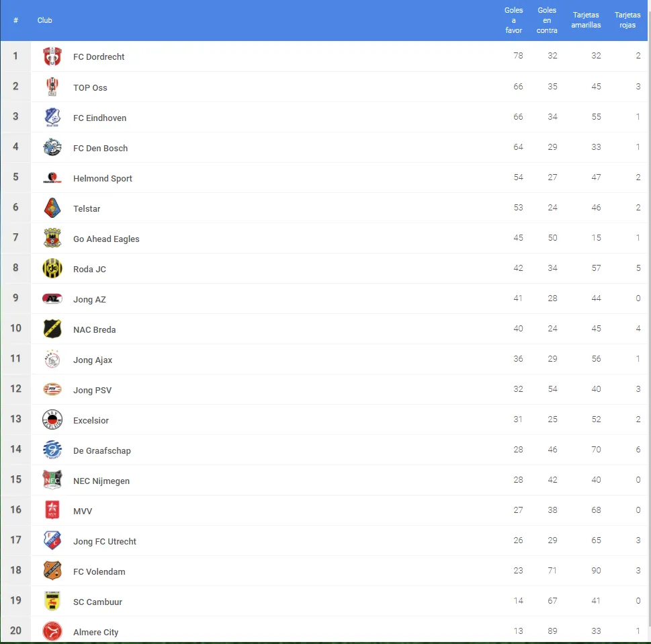The width and height of the screenshot is (651, 644).
Task: Open the De Graafschap team link
Action: 101,451
